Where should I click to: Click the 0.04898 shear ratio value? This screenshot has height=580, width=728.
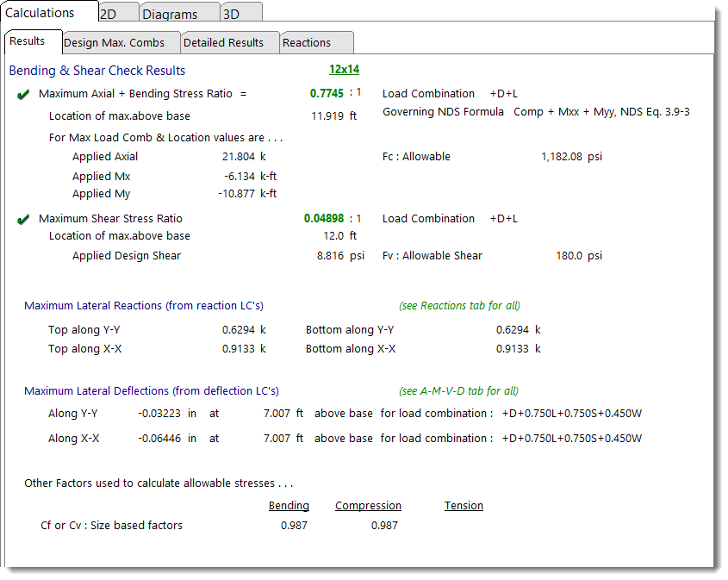[323, 218]
